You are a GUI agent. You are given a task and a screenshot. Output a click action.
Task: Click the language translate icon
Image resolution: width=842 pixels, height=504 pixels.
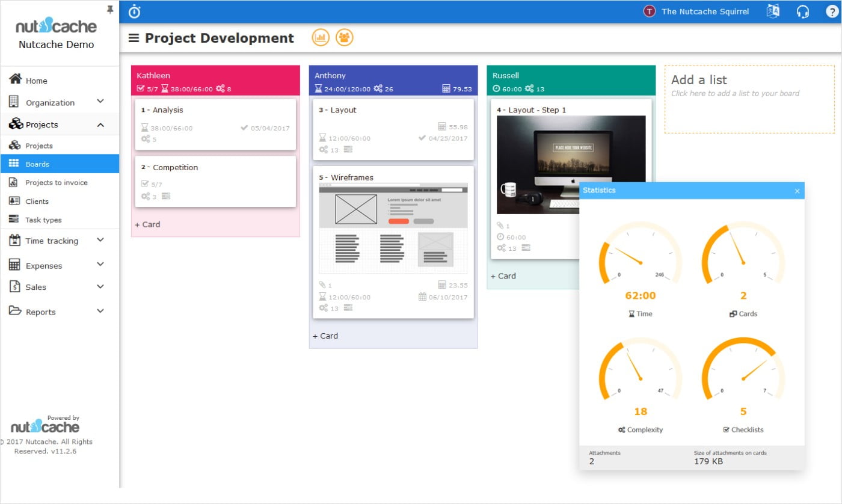(x=773, y=11)
